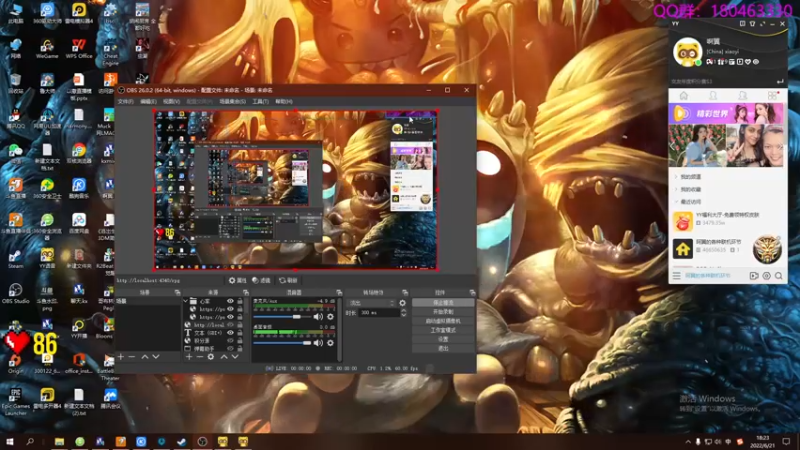Add a new scene with the plus icon

[x=121, y=357]
